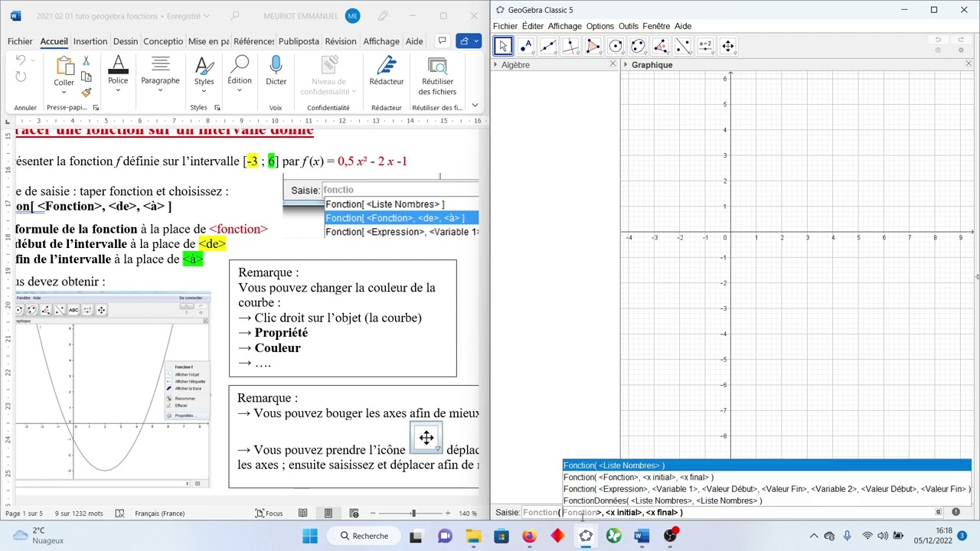Image resolution: width=980 pixels, height=551 pixels.
Task: Open Word comments speech bubble icon
Action: (442, 41)
